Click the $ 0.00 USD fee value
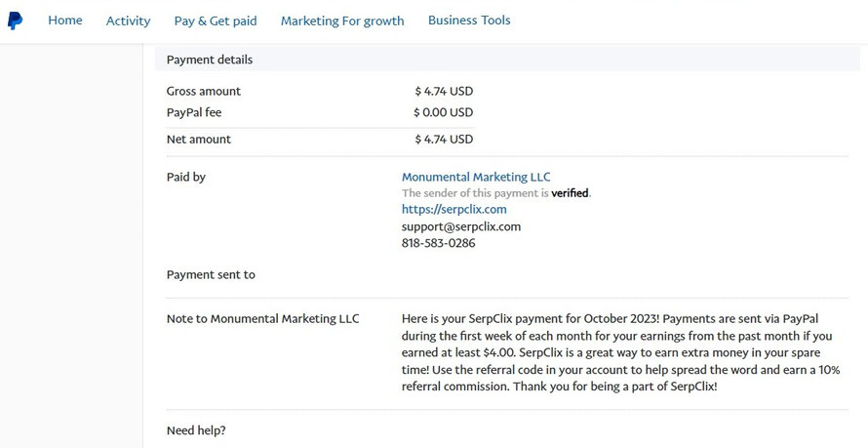868x448 pixels. [443, 112]
